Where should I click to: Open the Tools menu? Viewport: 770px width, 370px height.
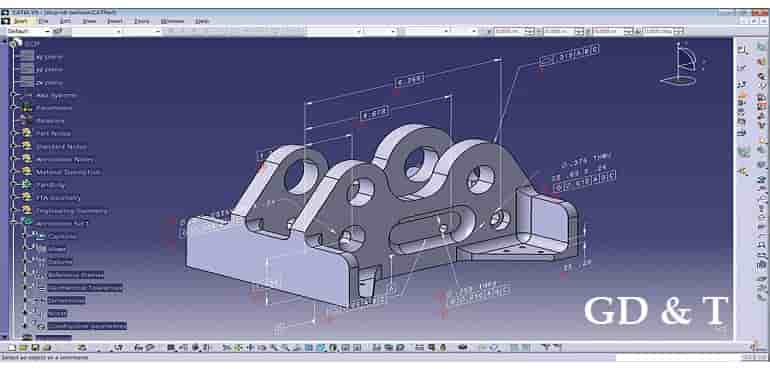[141, 21]
